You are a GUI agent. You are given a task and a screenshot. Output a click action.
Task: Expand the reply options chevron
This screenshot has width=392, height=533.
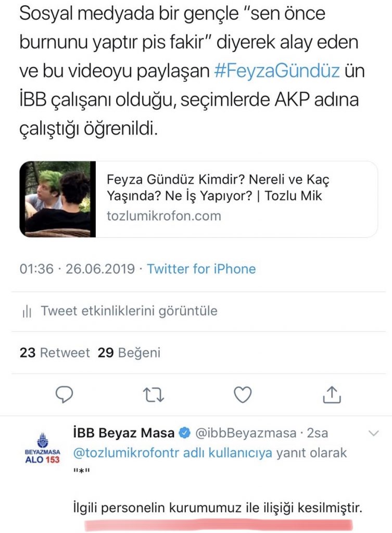[x=373, y=434]
